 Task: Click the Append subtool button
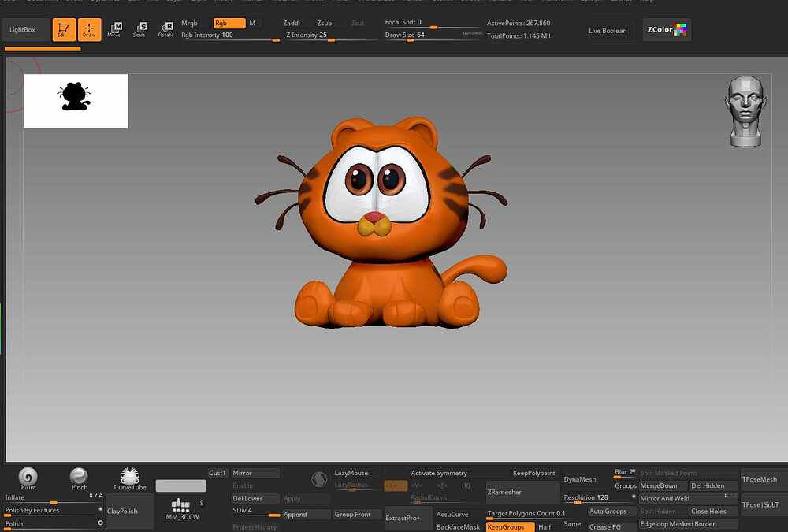pos(306,515)
